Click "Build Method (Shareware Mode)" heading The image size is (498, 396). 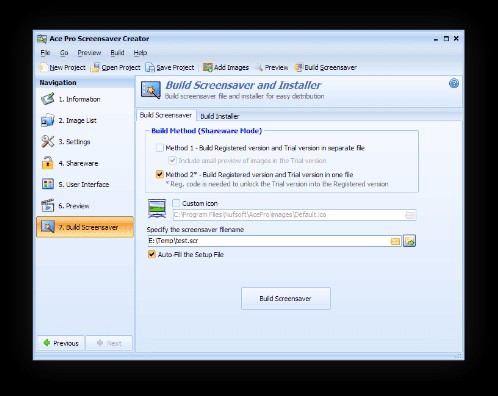point(207,131)
